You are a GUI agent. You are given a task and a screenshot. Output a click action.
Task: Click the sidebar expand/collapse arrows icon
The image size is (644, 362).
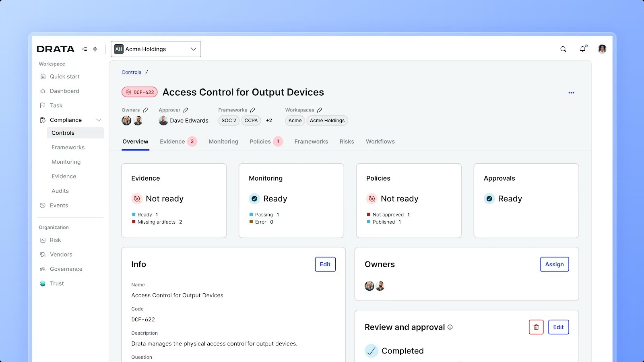[95, 49]
